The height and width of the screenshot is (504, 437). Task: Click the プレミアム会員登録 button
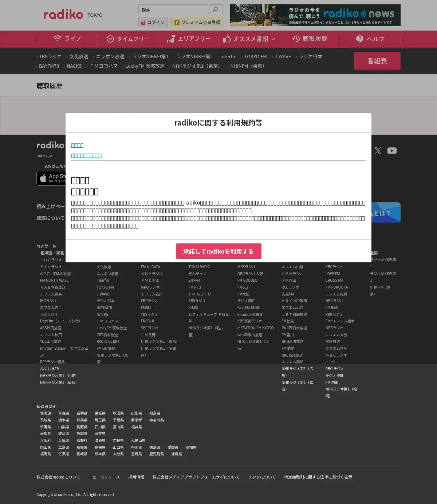tap(197, 22)
